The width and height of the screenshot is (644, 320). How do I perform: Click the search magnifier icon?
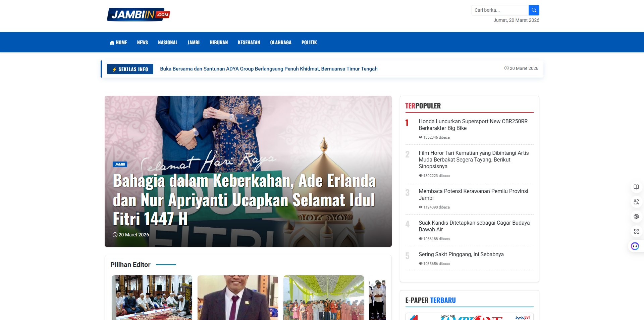click(534, 10)
